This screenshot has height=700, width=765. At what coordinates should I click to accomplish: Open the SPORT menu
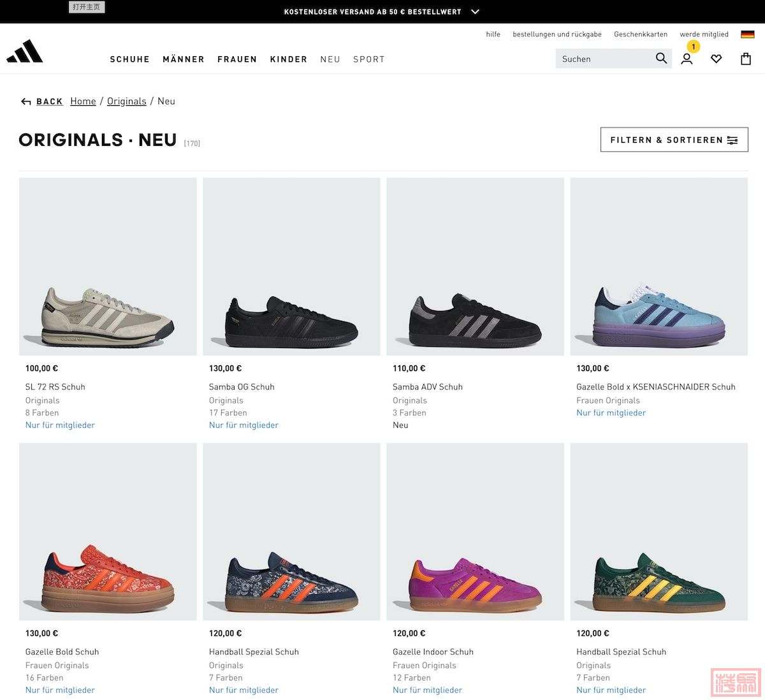click(x=369, y=59)
